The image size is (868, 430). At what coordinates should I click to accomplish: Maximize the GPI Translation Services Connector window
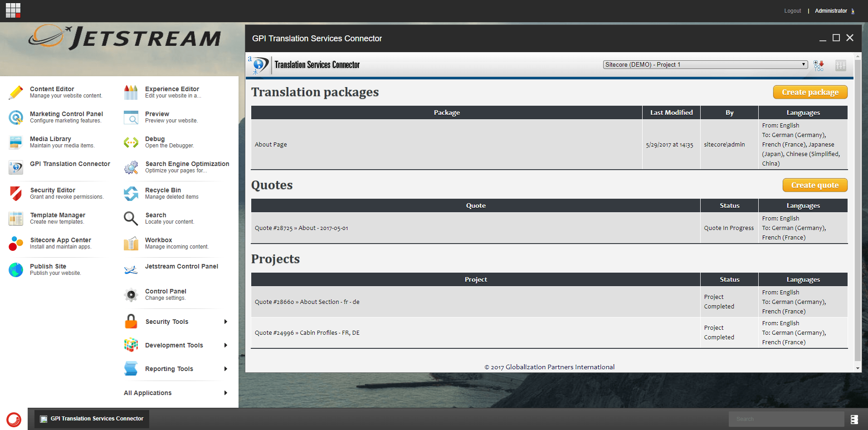tap(836, 38)
